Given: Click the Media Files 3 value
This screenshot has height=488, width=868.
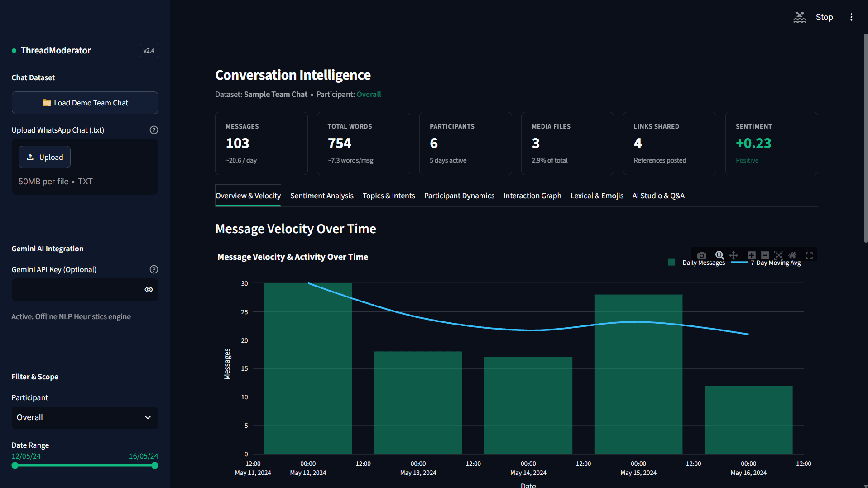Looking at the screenshot, I should (x=536, y=144).
